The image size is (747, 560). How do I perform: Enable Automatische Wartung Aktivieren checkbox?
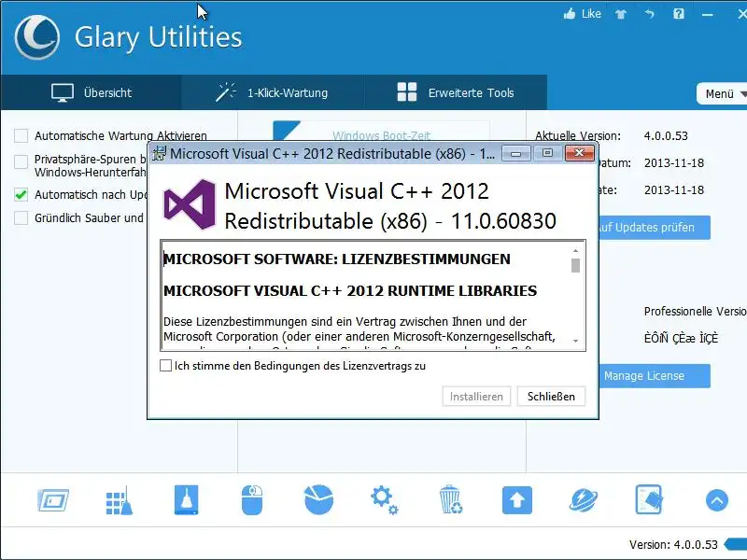click(x=21, y=136)
